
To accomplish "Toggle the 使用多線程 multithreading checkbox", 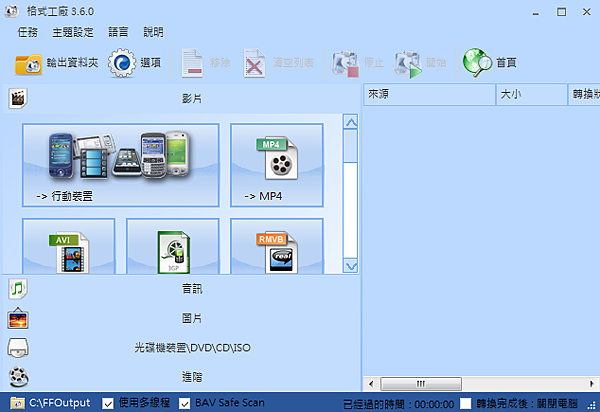I will point(108,403).
